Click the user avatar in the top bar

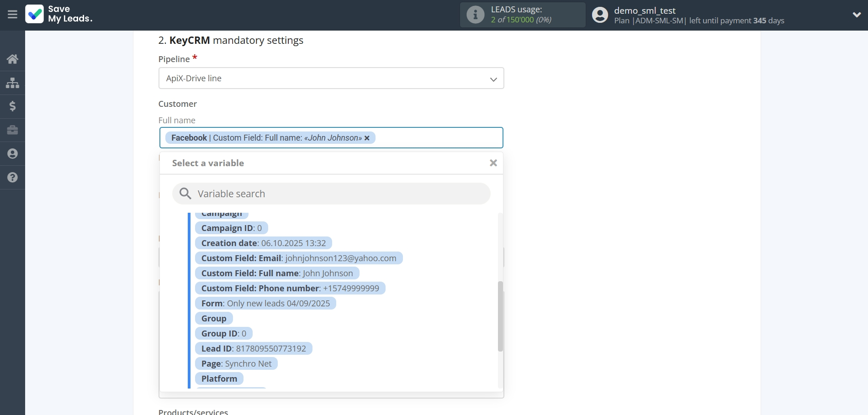[x=599, y=15]
